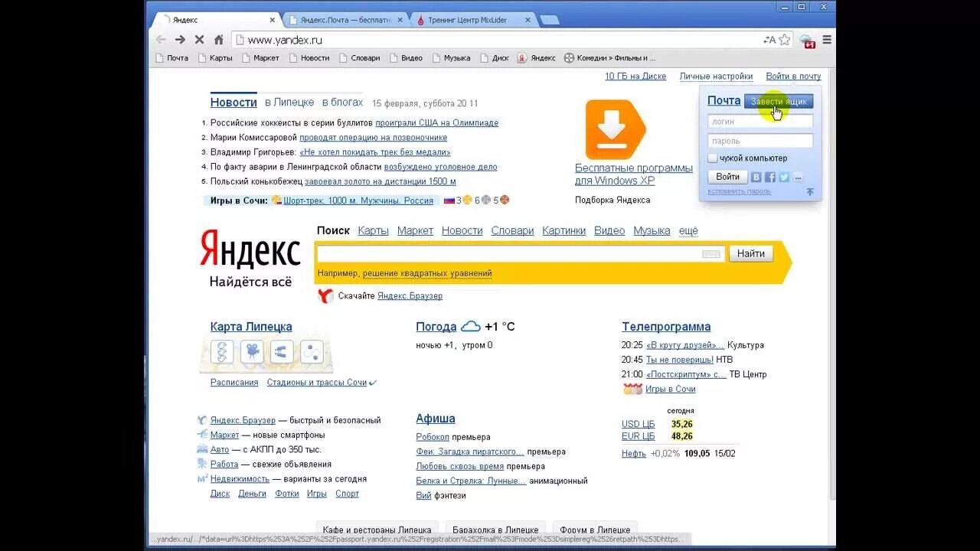Click the browser back arrow
Viewport: 980px width, 551px height.
coord(161,40)
